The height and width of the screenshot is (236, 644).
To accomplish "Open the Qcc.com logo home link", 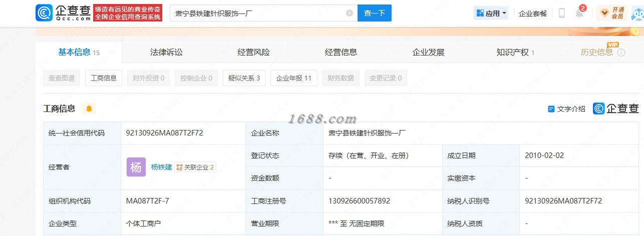I will tap(64, 12).
